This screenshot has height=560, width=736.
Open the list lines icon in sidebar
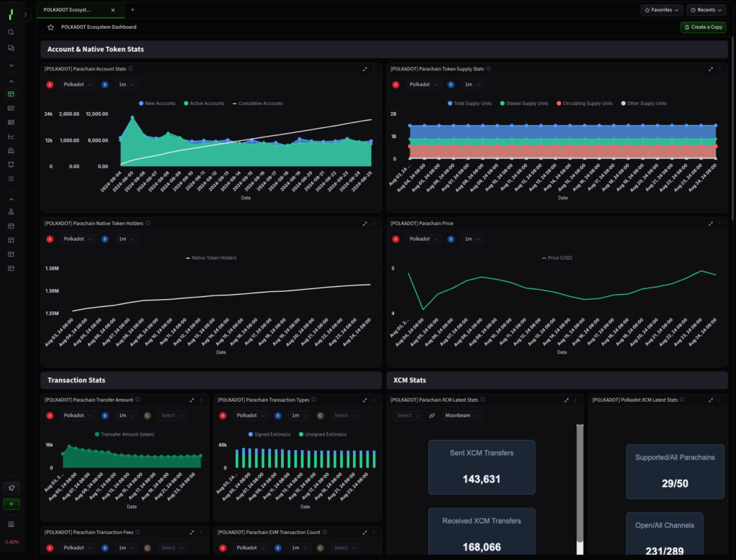tap(11, 179)
